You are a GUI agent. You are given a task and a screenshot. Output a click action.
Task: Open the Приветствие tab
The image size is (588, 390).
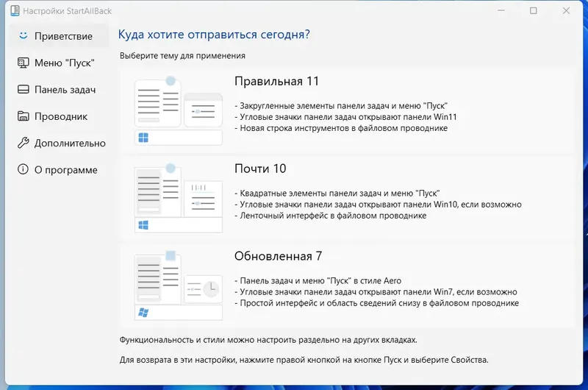(59, 35)
